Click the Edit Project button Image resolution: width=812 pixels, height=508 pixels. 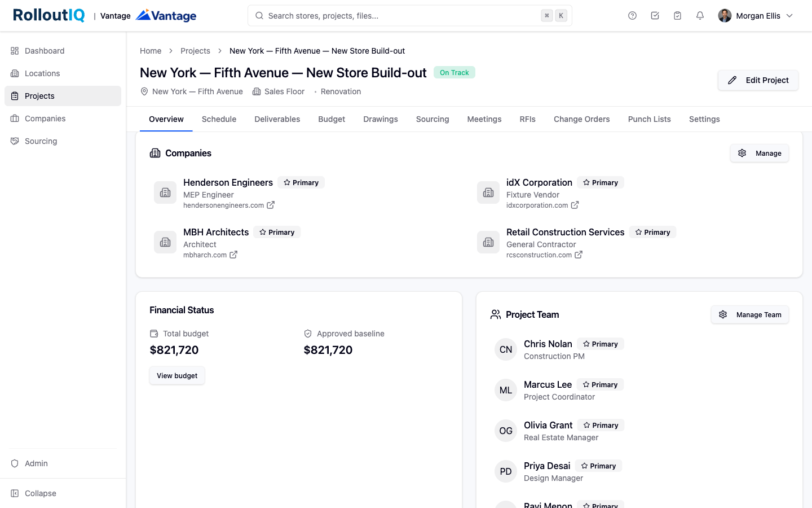pos(758,80)
